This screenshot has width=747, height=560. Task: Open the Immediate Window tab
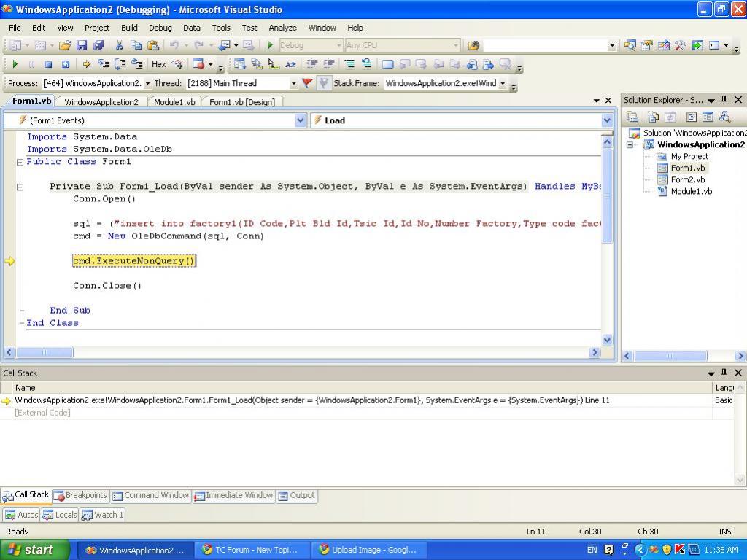click(x=233, y=495)
